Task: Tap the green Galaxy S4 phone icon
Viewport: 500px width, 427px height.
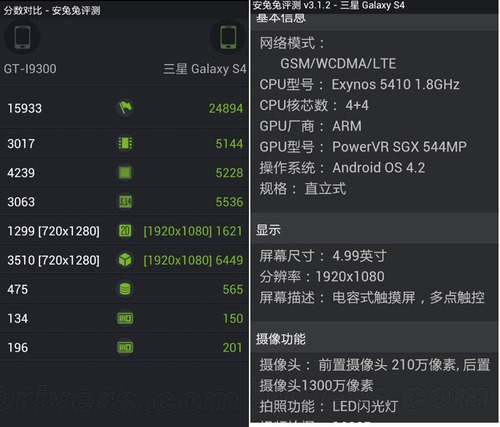Action: point(228,37)
